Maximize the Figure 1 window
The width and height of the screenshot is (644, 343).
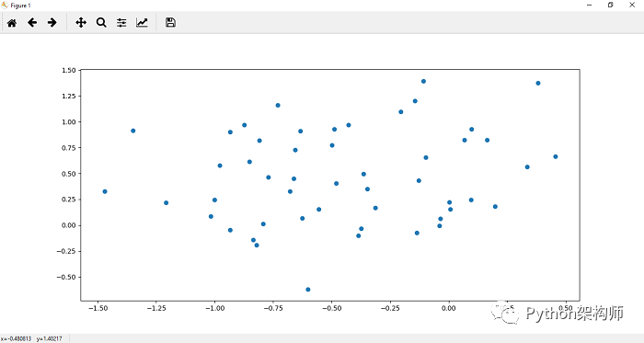(610, 5)
